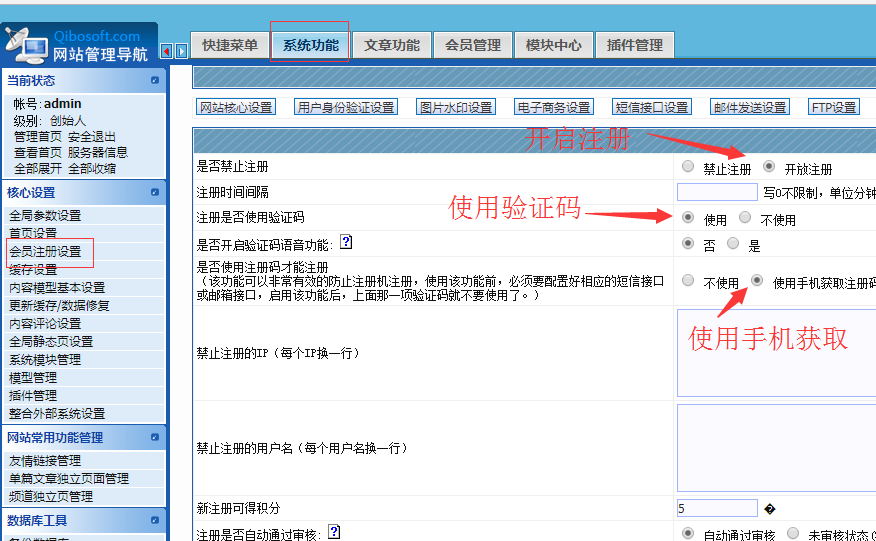Viewport: 876px width, 541px height.
Task: Choose 不使用 for registration captcha
Action: 745,217
